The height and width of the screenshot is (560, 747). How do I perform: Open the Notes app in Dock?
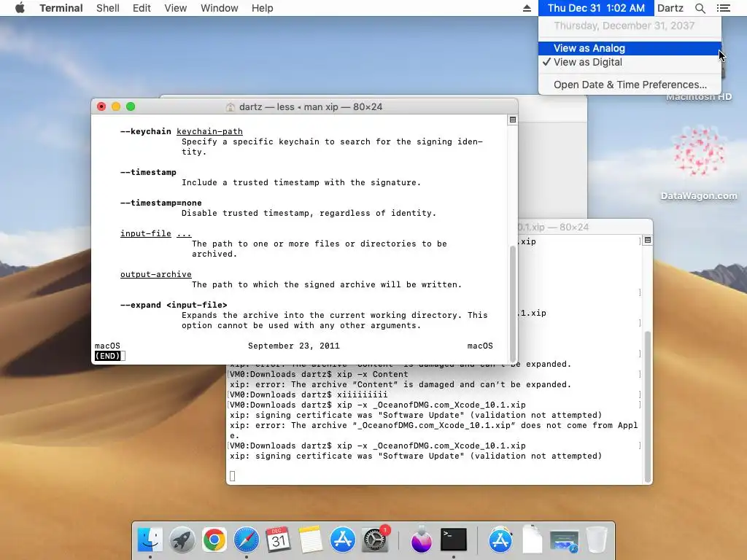311,540
